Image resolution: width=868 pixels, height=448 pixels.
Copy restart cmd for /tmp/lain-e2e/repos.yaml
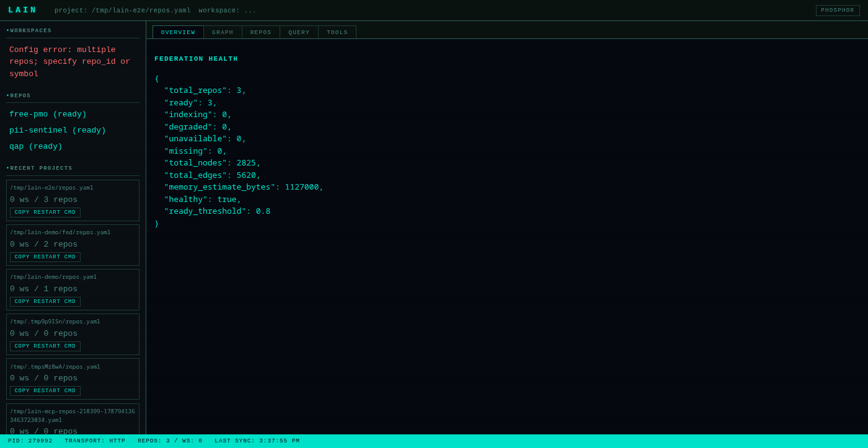[45, 213]
